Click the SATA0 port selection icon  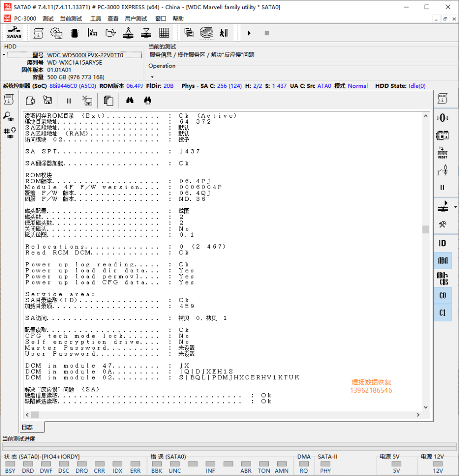coord(14,33)
